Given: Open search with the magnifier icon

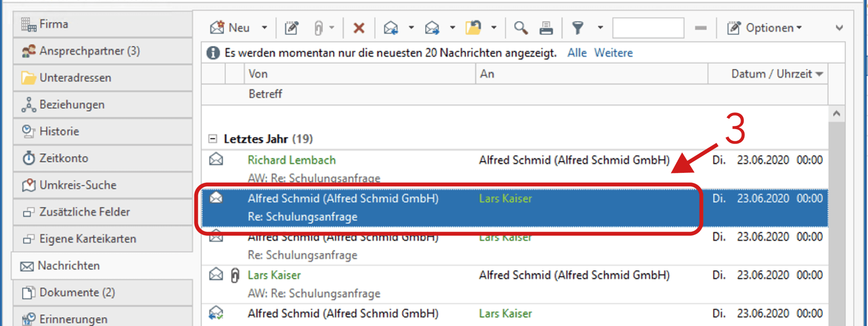Looking at the screenshot, I should click(521, 28).
